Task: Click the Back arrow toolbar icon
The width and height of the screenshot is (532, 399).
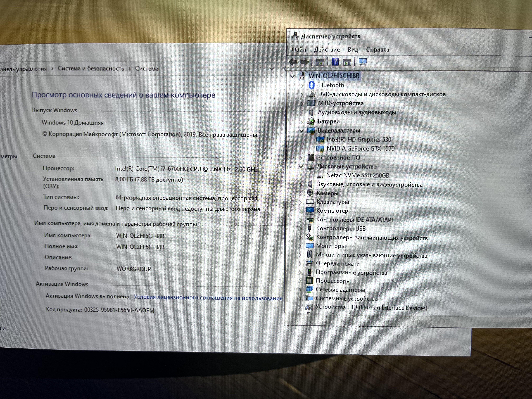Action: tap(293, 62)
